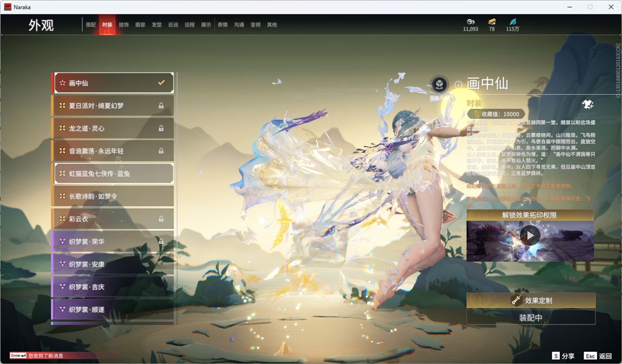The height and width of the screenshot is (364, 622).
Task: Click the Naraka app icon in the title bar
Action: (x=7, y=7)
